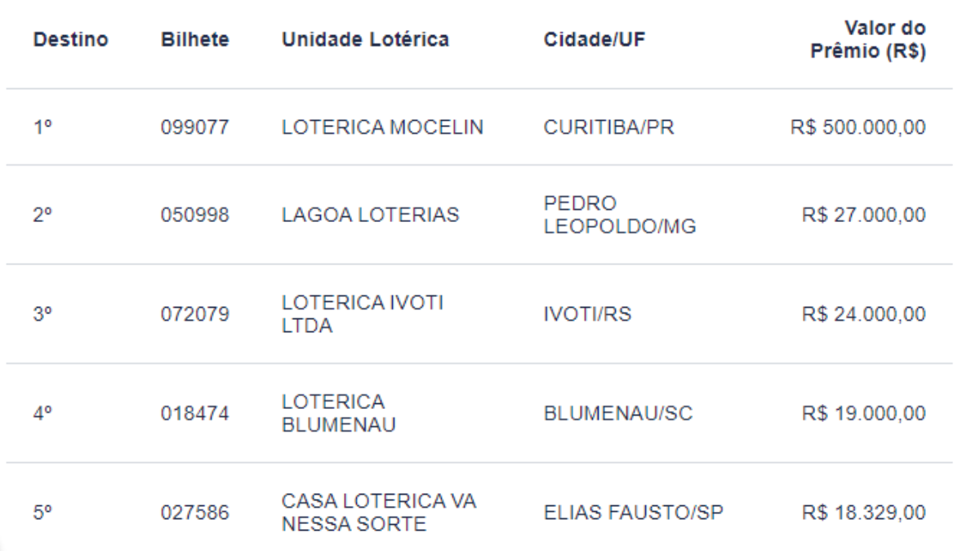Viewport: 980px width, 551px height.
Task: Select ticket number 027586
Action: click(194, 514)
